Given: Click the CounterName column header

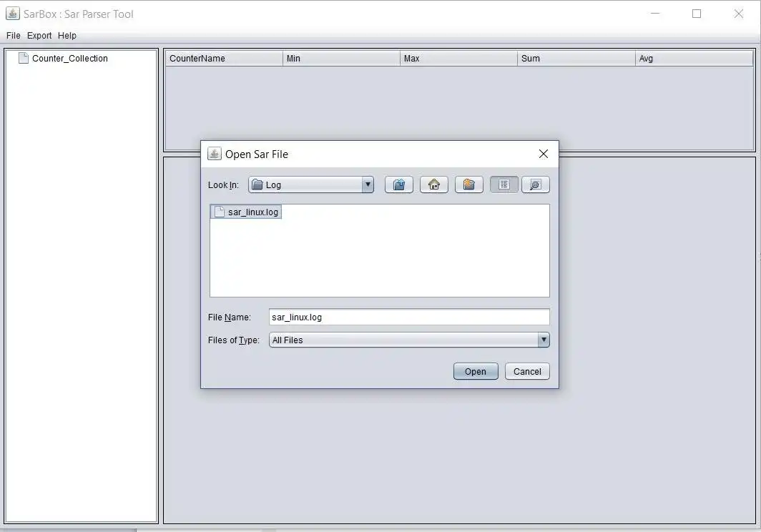Looking at the screenshot, I should point(224,58).
